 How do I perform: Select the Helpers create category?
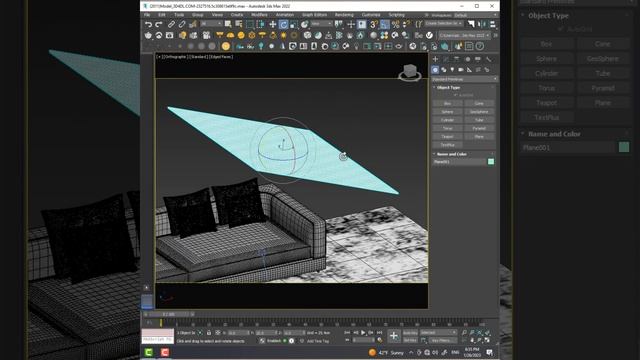click(469, 70)
